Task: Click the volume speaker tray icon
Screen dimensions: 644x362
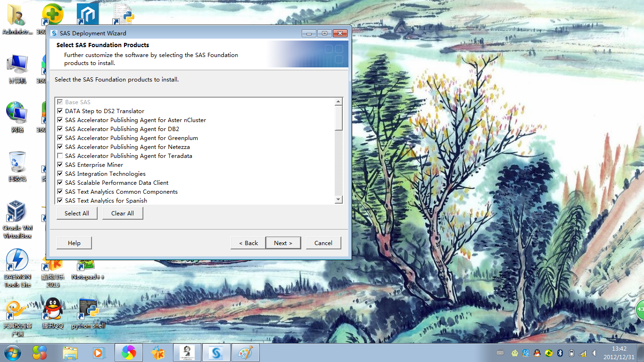Action: pos(594,353)
